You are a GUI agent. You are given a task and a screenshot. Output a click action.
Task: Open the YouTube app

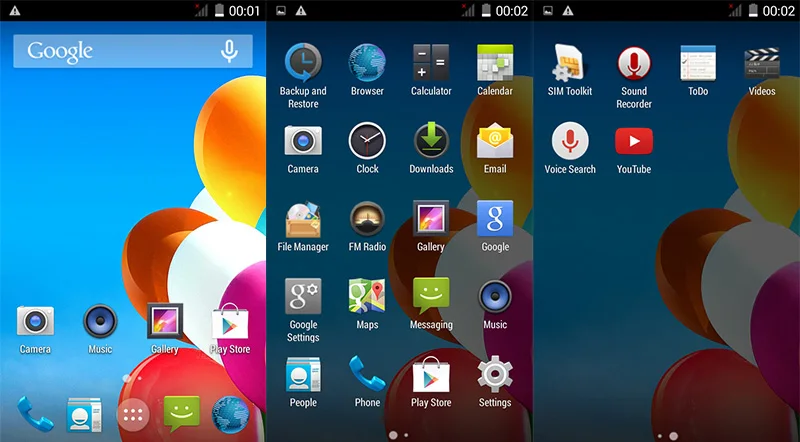pos(634,141)
